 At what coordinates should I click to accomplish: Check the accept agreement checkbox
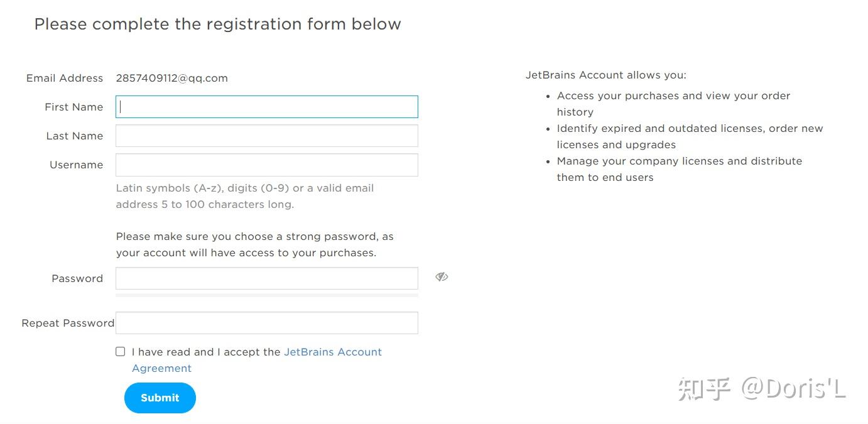click(x=121, y=352)
